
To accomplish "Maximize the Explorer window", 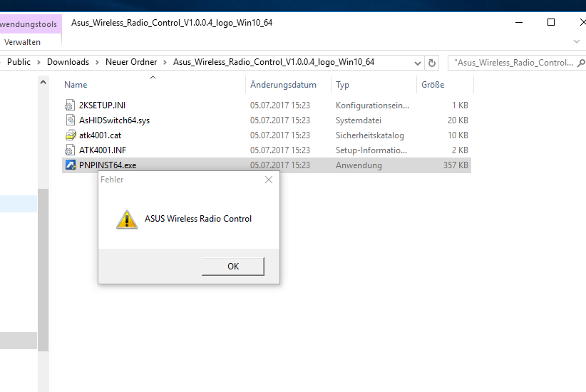I will point(551,22).
